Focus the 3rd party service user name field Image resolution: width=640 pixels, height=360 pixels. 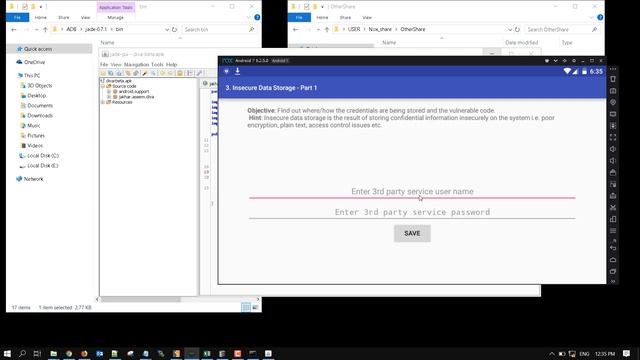[412, 191]
